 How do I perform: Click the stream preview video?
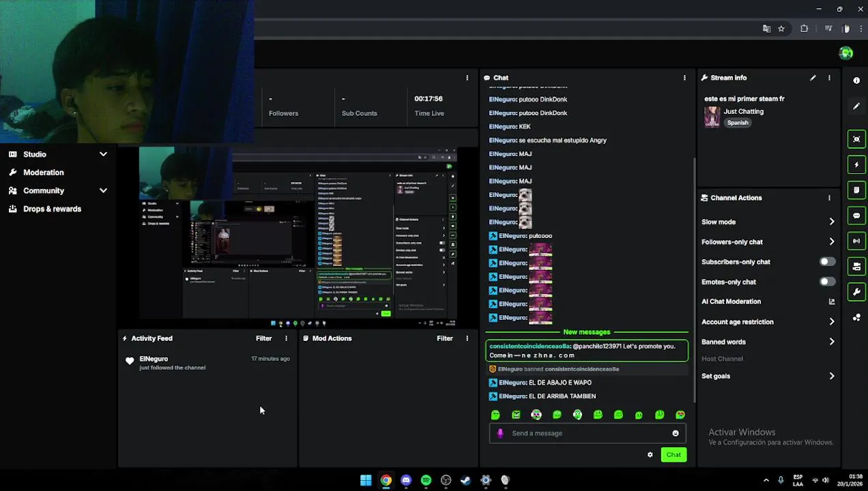point(298,237)
